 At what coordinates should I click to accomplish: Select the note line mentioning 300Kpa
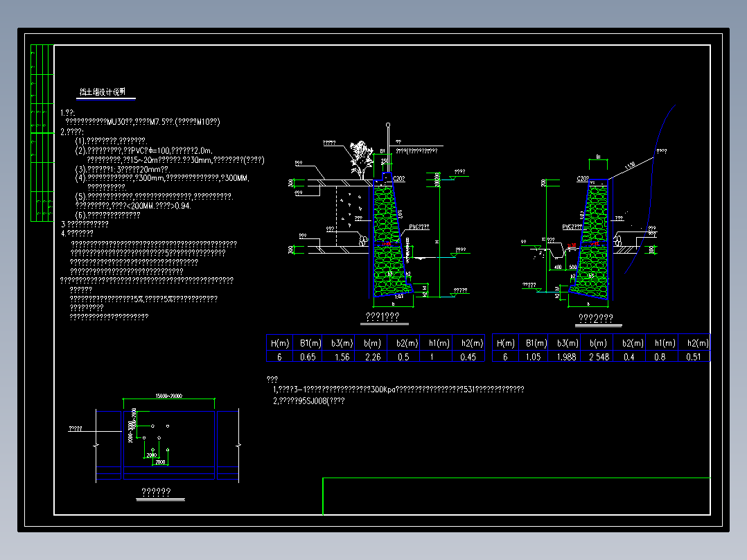[398, 390]
